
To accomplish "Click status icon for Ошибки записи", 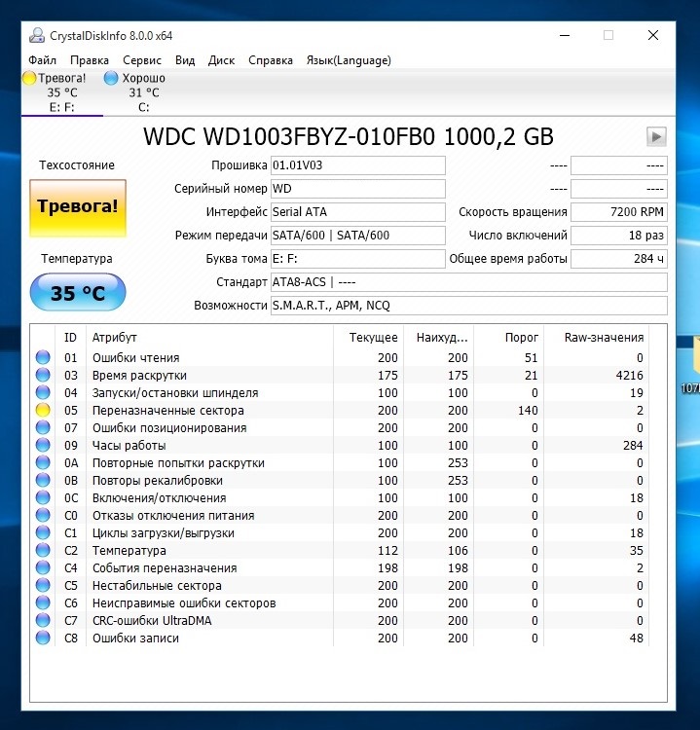I will [43, 638].
